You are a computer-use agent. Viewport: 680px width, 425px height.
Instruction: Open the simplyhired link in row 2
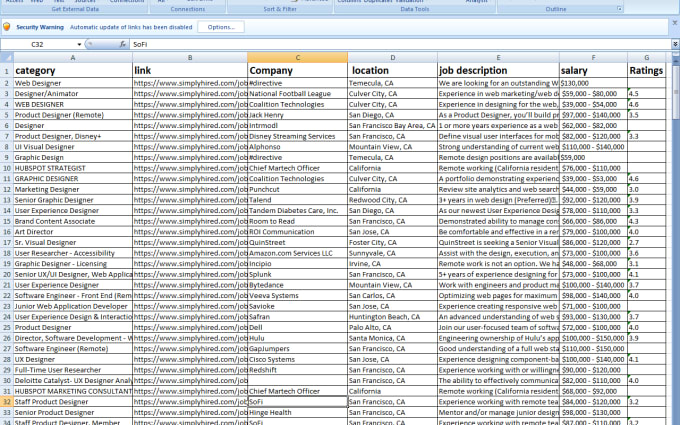point(190,83)
